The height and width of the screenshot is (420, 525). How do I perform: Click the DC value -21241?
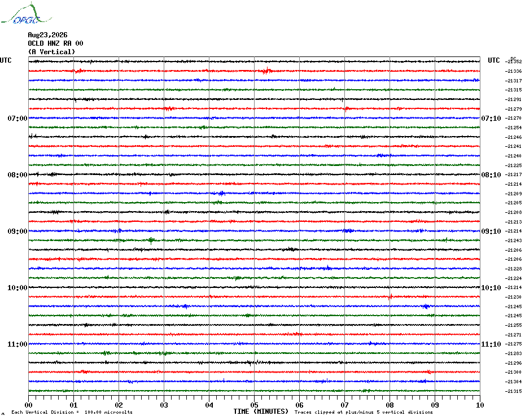point(513,146)
